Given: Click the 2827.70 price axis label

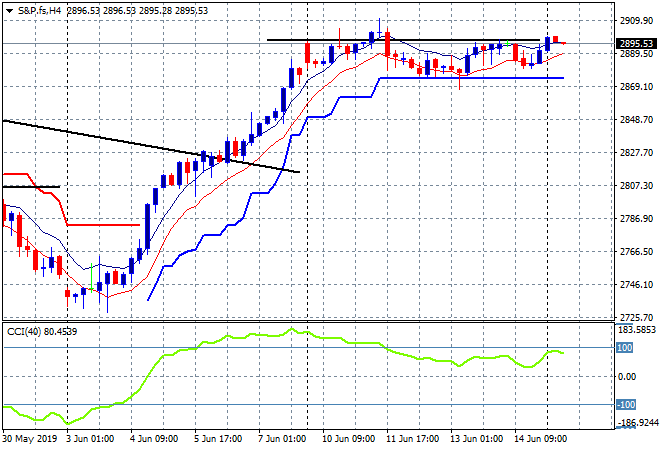Looking at the screenshot, I should pyautogui.click(x=636, y=152).
